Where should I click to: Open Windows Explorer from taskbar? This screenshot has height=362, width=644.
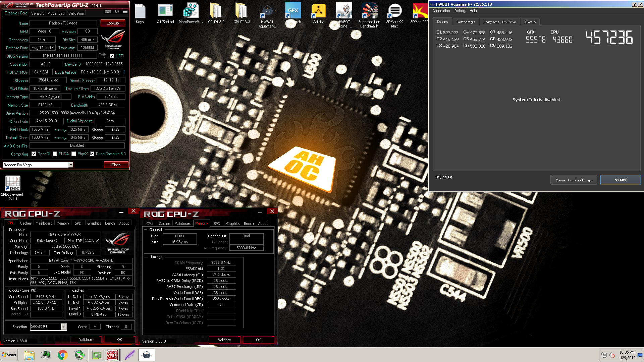pyautogui.click(x=29, y=355)
